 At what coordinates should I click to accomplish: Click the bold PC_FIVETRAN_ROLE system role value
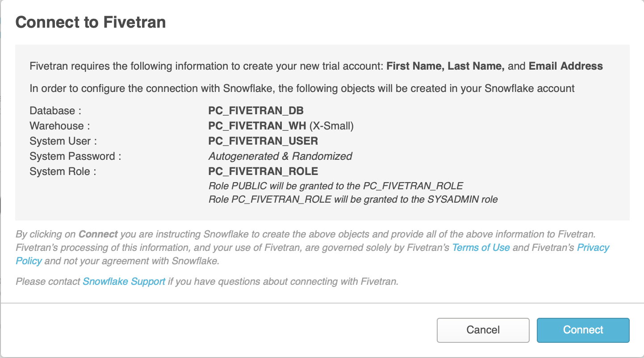263,171
